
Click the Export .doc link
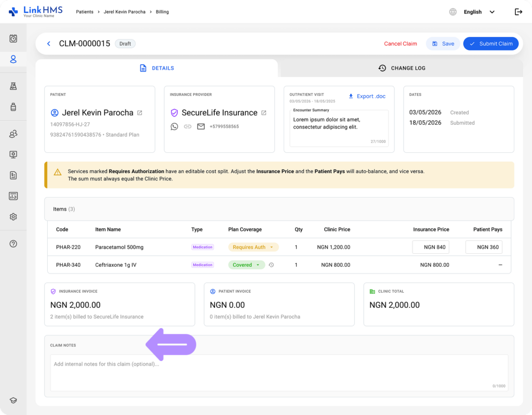point(367,96)
